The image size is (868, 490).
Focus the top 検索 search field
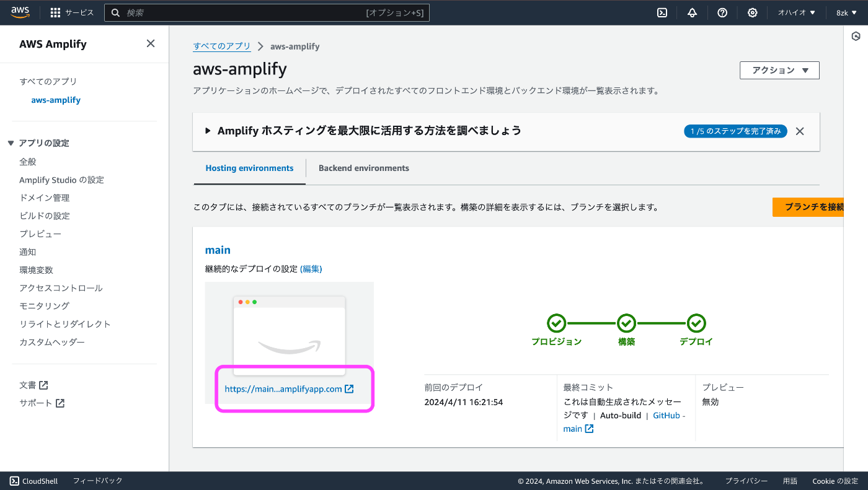(x=267, y=12)
